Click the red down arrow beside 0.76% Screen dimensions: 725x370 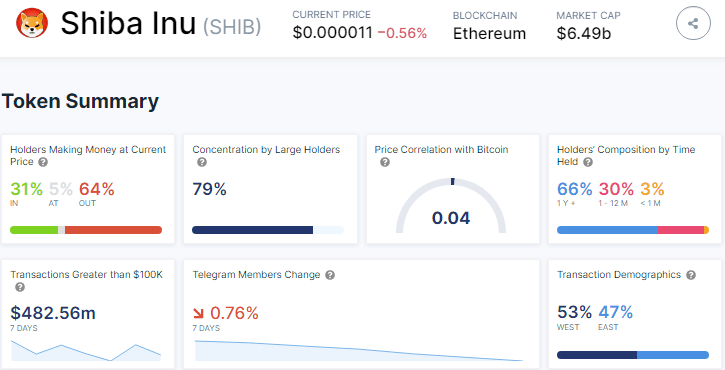198,314
